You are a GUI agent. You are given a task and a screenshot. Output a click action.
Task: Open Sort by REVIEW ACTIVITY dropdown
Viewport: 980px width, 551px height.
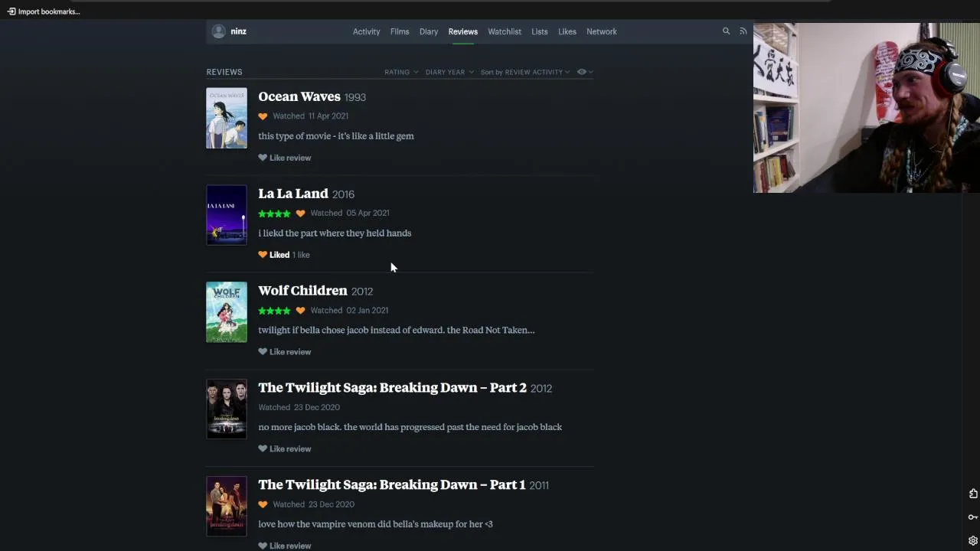coord(525,72)
